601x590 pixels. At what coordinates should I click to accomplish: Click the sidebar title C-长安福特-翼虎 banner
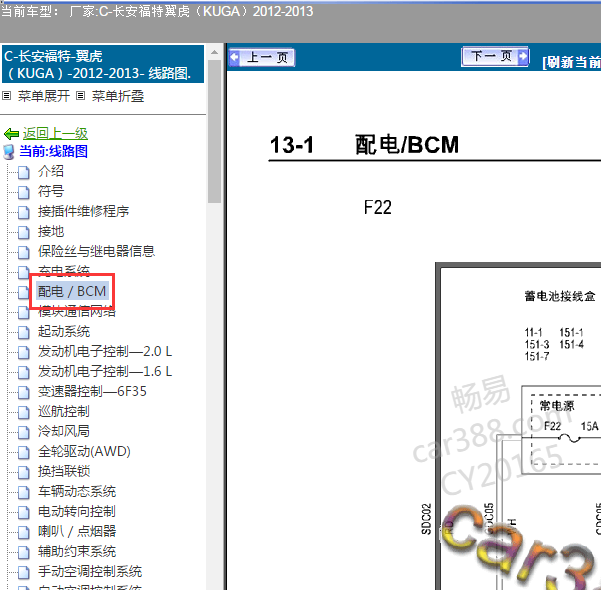coord(103,64)
